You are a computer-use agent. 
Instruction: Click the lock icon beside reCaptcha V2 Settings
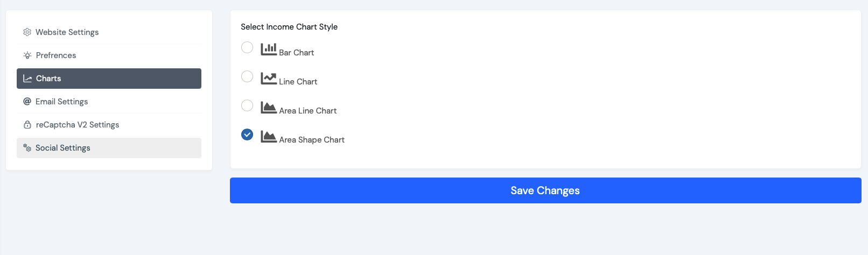(27, 125)
